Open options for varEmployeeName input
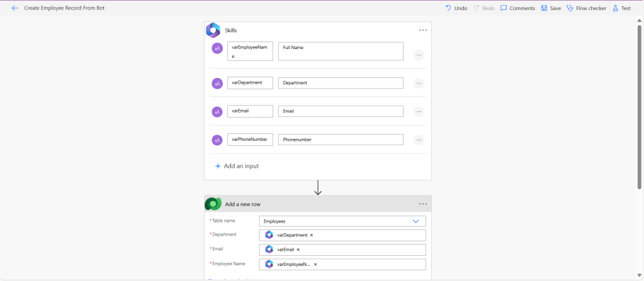This screenshot has height=281, width=644. pos(419,55)
